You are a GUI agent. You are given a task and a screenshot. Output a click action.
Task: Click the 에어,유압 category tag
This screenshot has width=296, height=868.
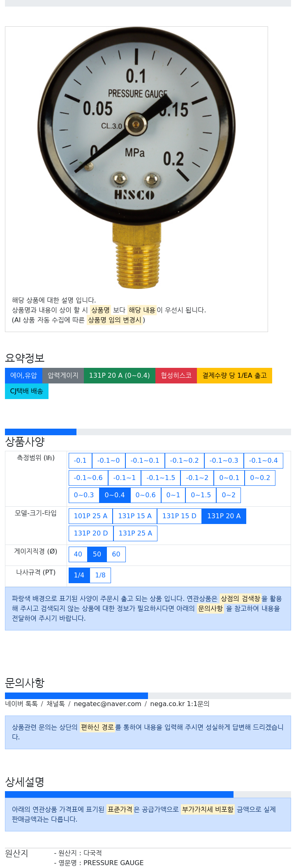coord(24,375)
